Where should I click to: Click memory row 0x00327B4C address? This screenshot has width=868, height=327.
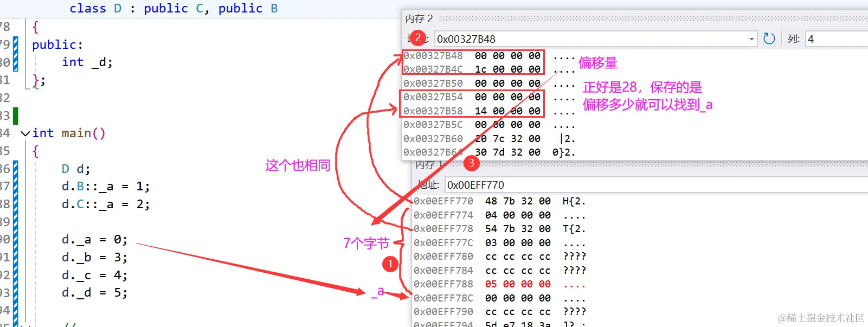tap(433, 69)
